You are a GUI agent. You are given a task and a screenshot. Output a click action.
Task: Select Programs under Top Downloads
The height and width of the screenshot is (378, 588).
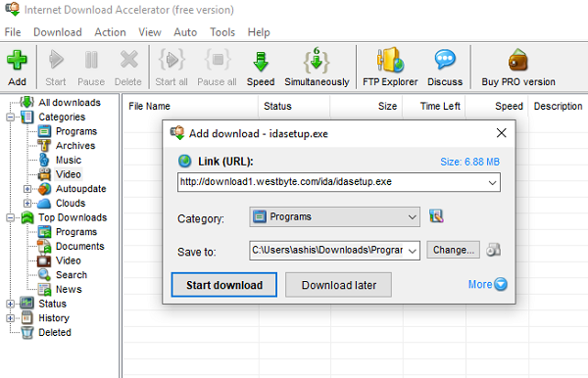coord(76,232)
